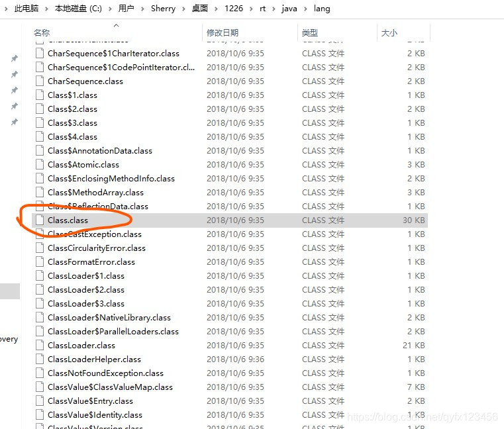The width and height of the screenshot is (504, 429).
Task: Go to the java folder in the address bar
Action: tap(289, 9)
